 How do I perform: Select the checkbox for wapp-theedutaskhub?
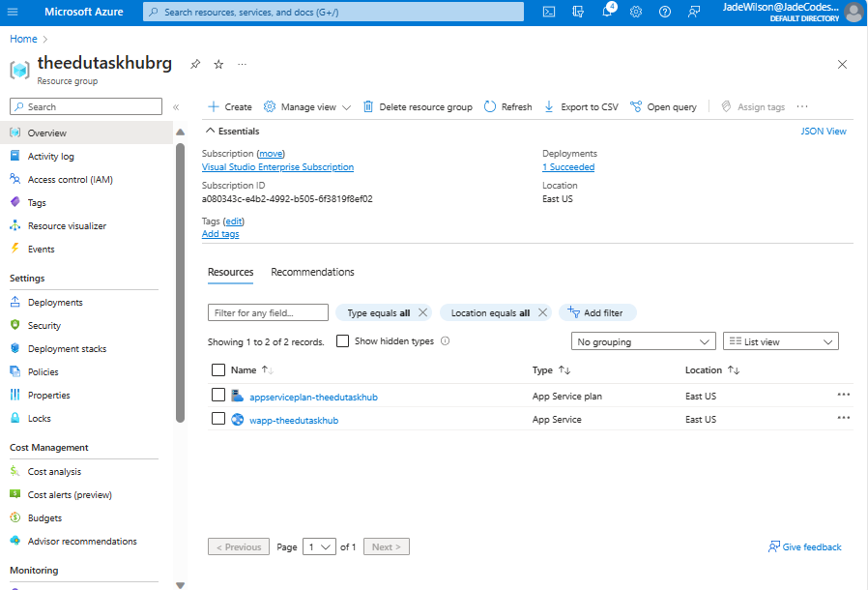[218, 418]
